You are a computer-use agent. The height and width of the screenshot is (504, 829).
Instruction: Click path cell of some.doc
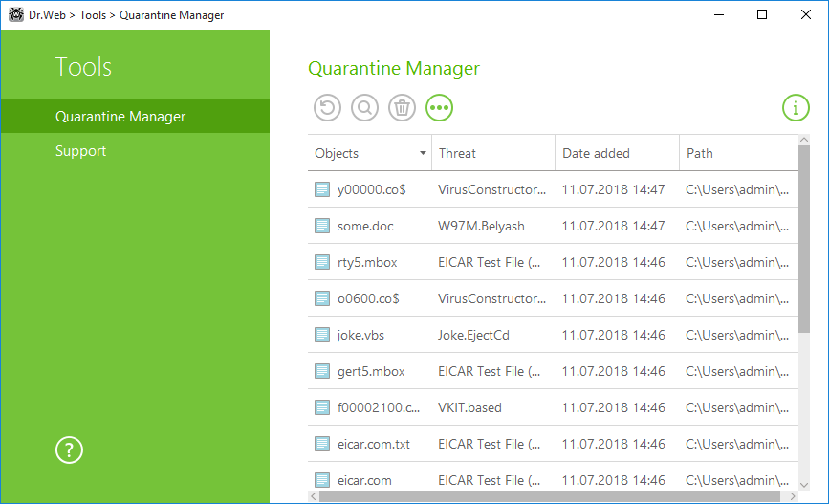click(737, 226)
